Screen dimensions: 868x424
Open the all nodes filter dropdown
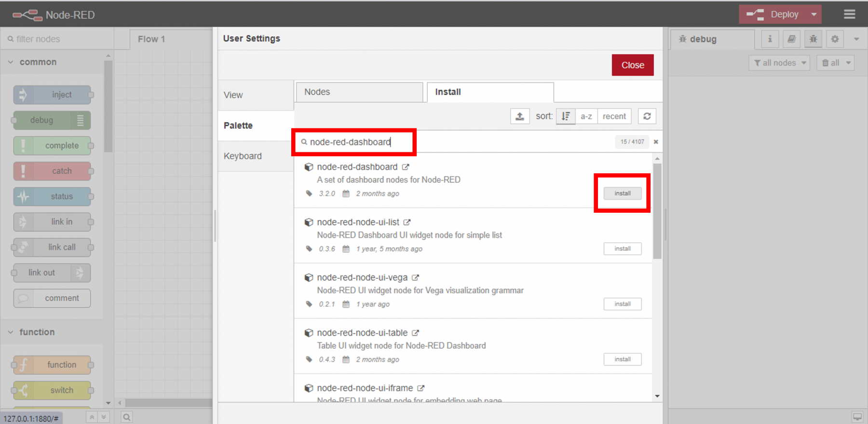(x=779, y=63)
